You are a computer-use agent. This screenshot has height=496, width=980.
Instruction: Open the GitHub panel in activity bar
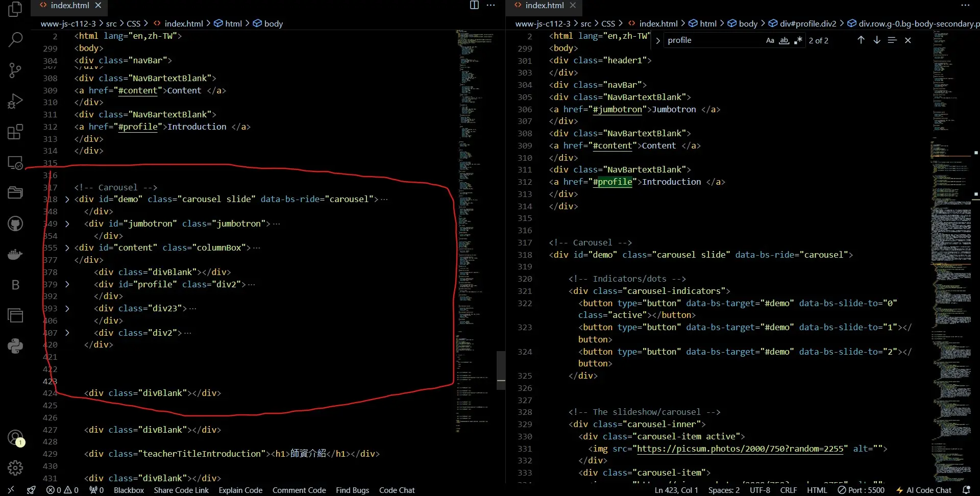(15, 224)
